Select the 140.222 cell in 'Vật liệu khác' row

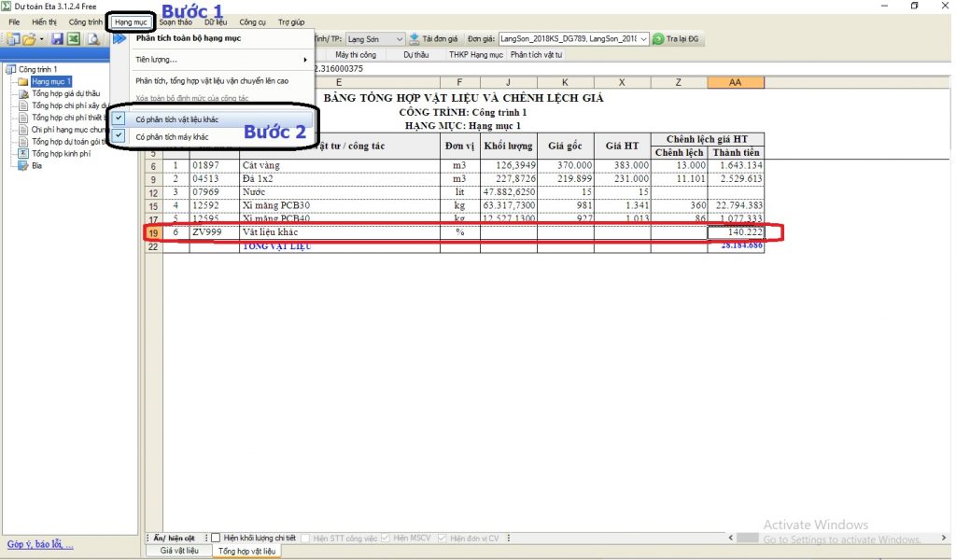point(736,231)
